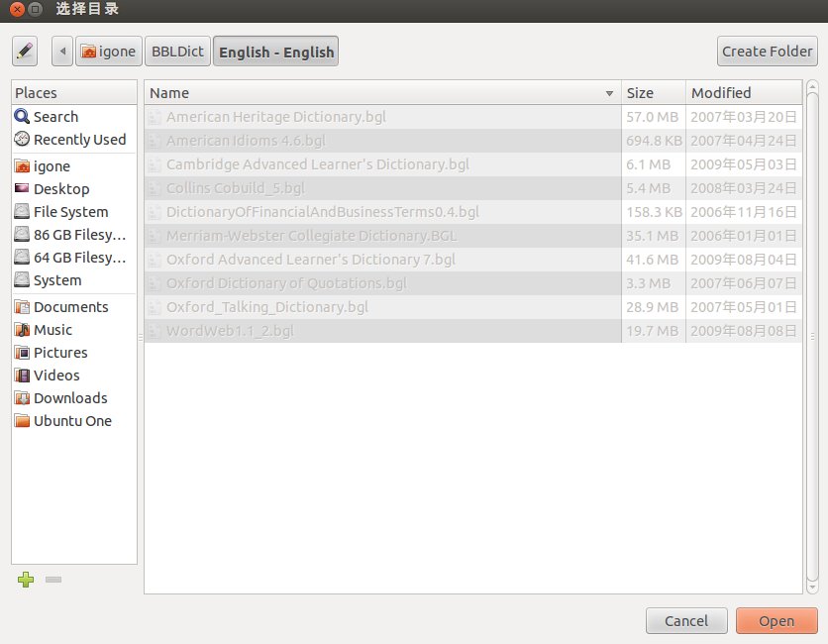Open the Pictures bookmark
Screen dimensions: 828x644
pyautogui.click(x=74, y=353)
